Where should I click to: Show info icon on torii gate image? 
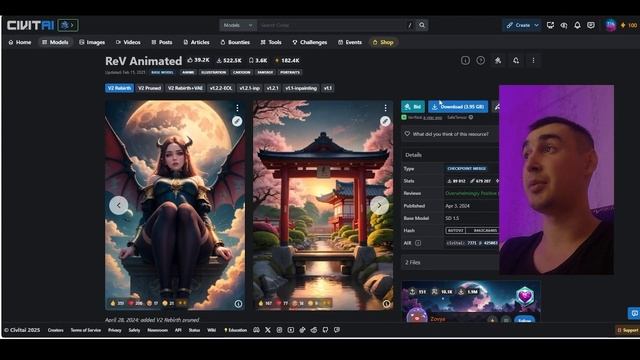(387, 304)
